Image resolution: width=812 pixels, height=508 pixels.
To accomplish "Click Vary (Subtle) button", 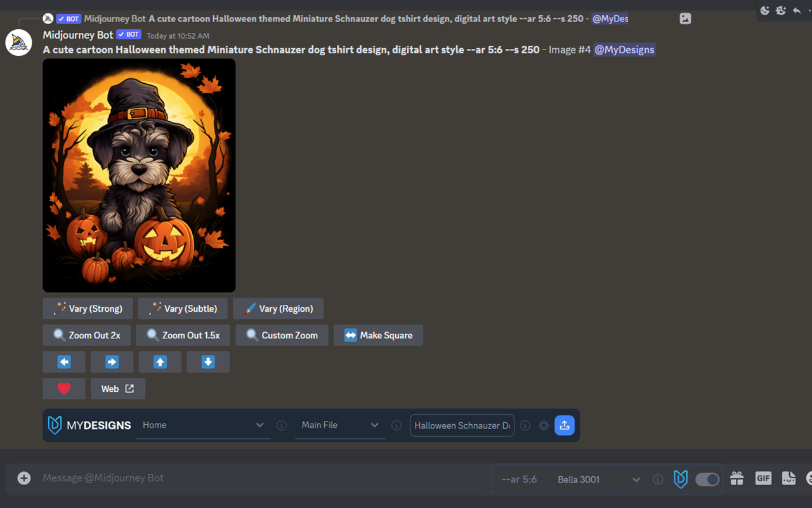I will [x=183, y=309].
